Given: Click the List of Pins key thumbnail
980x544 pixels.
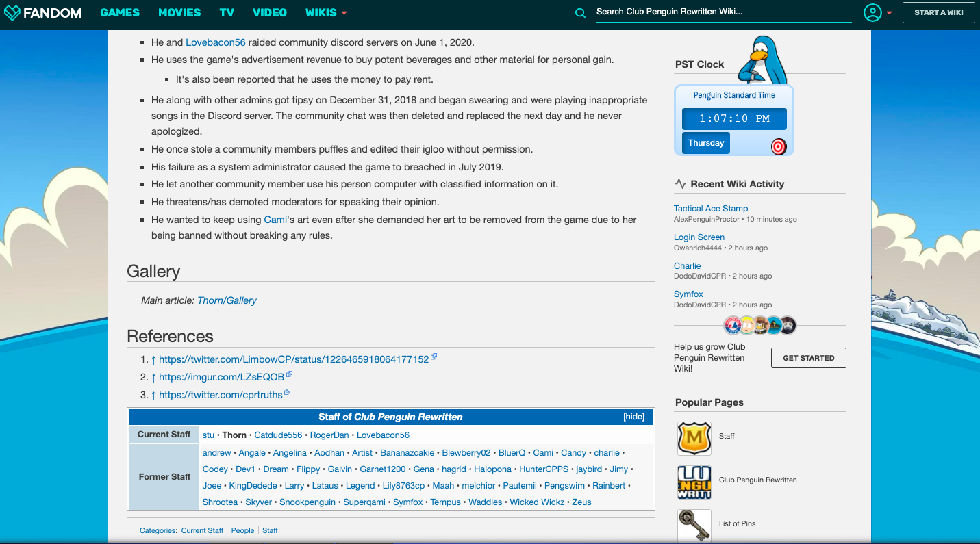Looking at the screenshot, I should click(x=694, y=526).
